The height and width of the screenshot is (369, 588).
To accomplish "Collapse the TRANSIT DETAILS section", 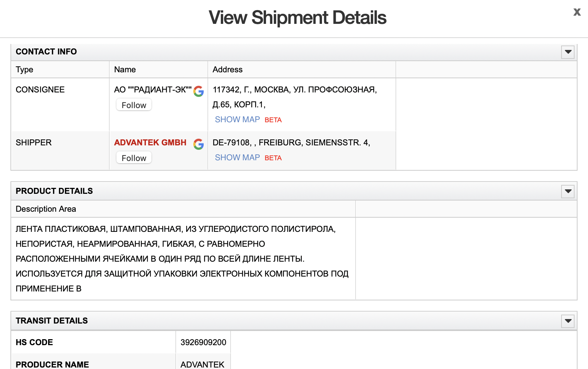I will point(568,321).
